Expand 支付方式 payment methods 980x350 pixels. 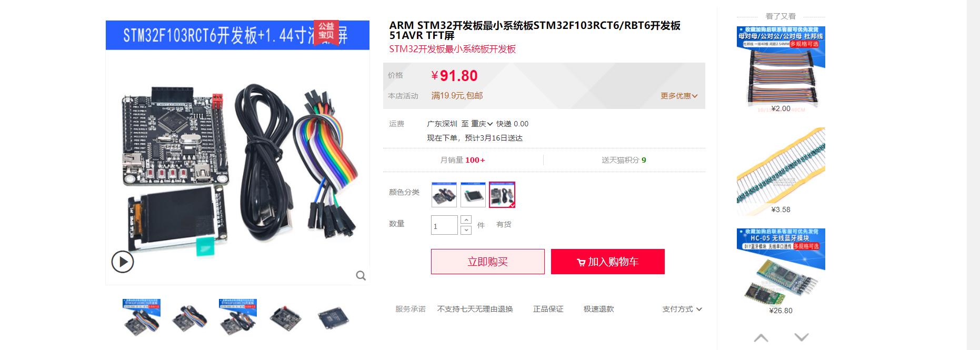pyautogui.click(x=682, y=309)
